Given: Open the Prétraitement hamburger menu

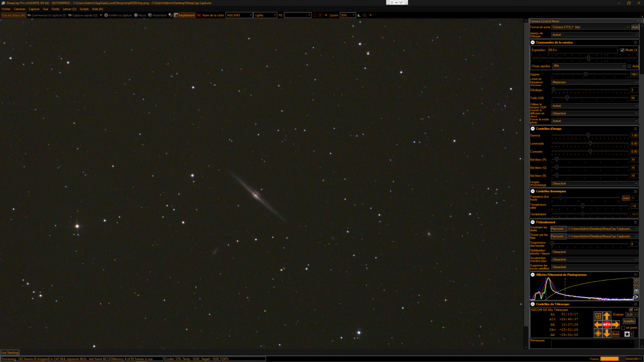Looking at the screenshot, I should click(636, 222).
